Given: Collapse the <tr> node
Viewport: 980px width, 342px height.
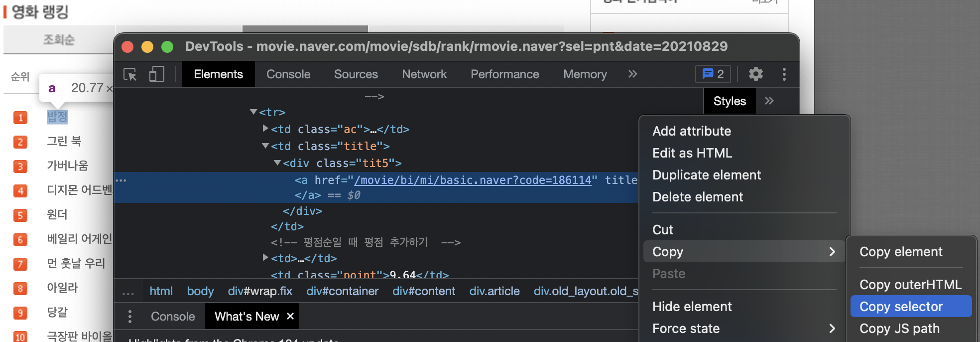Looking at the screenshot, I should [x=253, y=112].
